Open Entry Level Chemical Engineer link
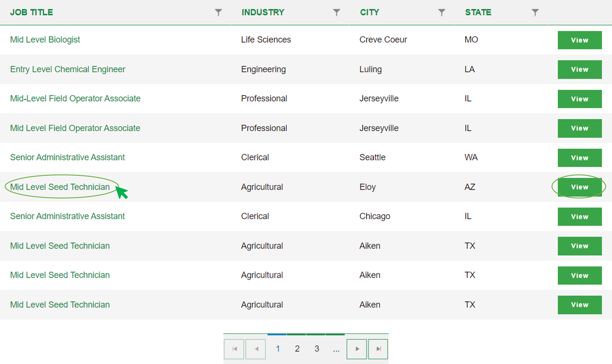612x364 pixels. click(x=68, y=69)
